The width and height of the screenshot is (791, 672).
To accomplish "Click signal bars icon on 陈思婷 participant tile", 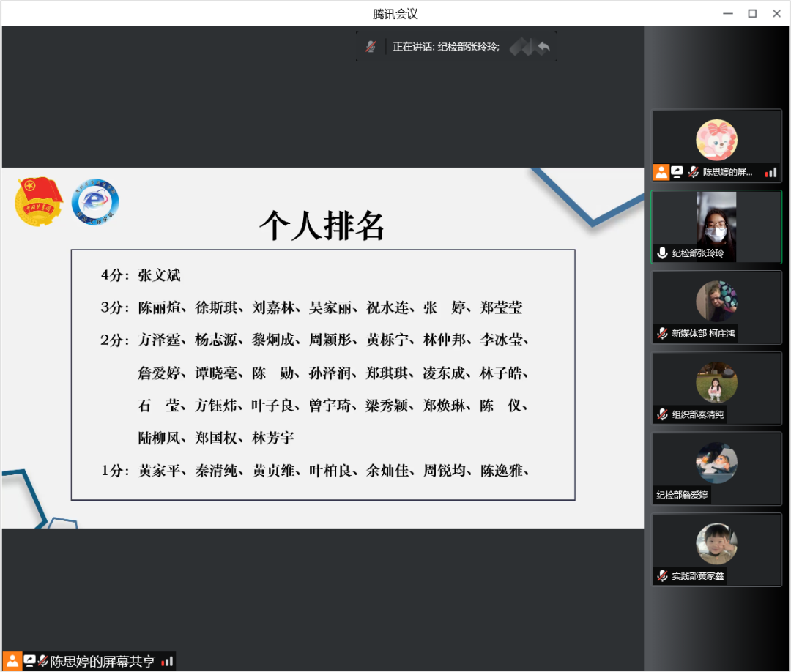I will (770, 173).
